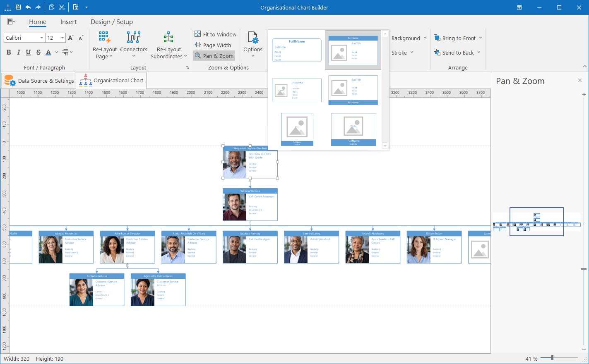
Task: Open the Layout group dialog launcher
Action: point(187,67)
